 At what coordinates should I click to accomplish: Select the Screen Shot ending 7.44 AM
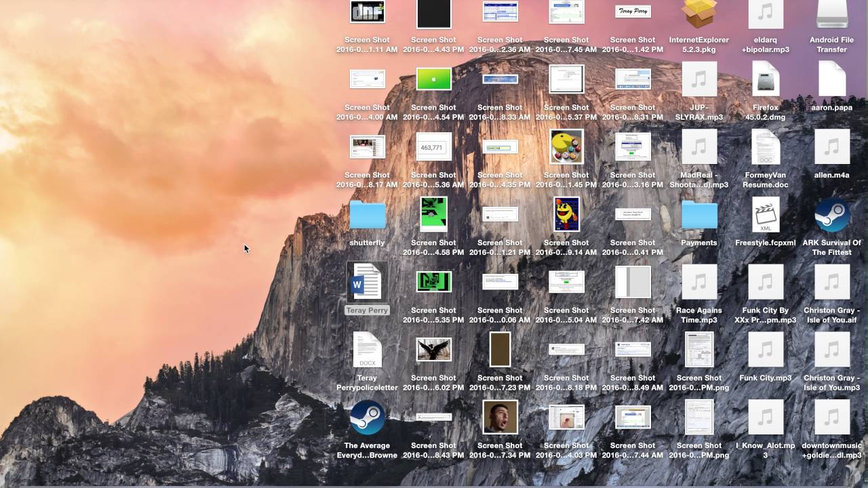(633, 417)
